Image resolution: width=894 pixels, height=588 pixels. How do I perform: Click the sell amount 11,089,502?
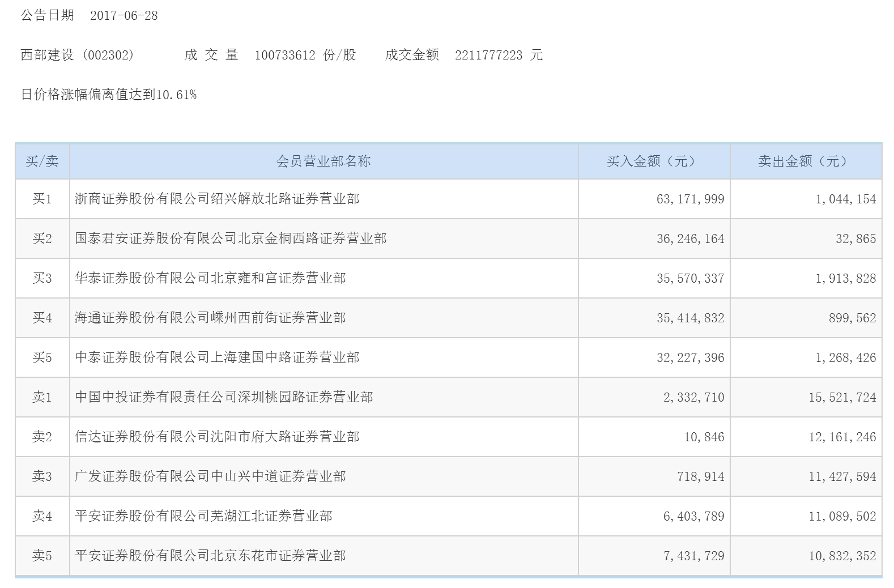tap(842, 517)
